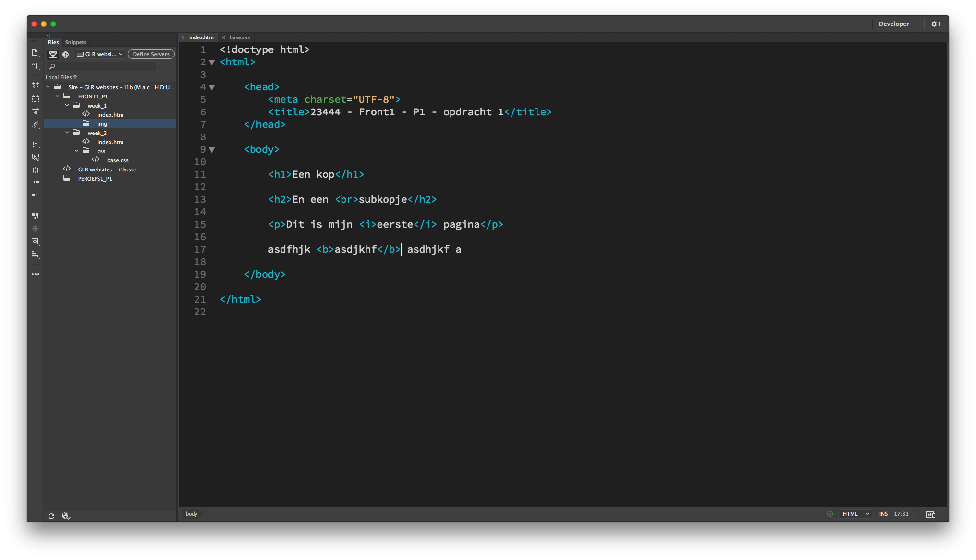Toggle the FTP server view button

click(x=53, y=54)
